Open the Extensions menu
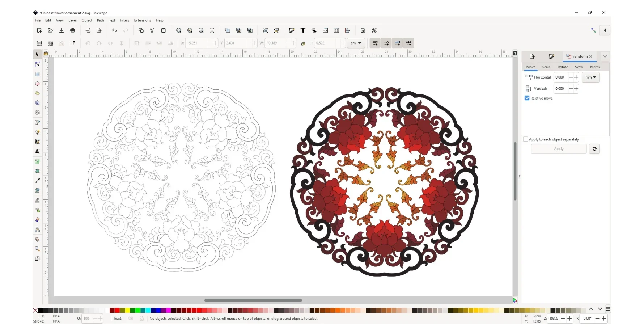The image size is (644, 333). pos(142,20)
